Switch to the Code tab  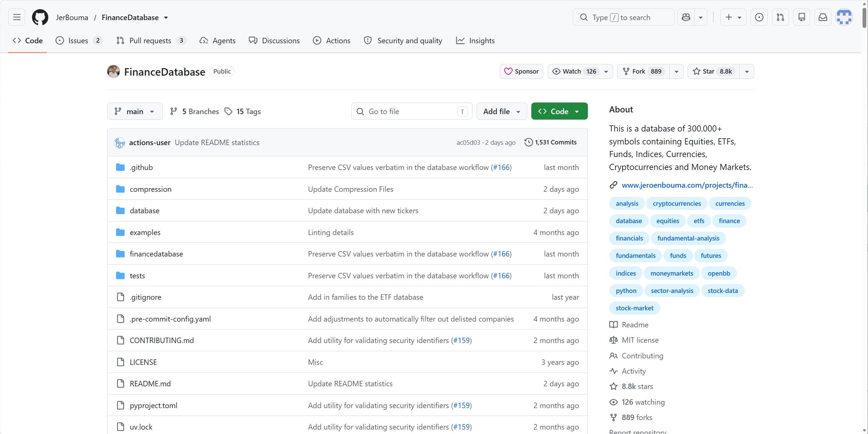pos(28,41)
